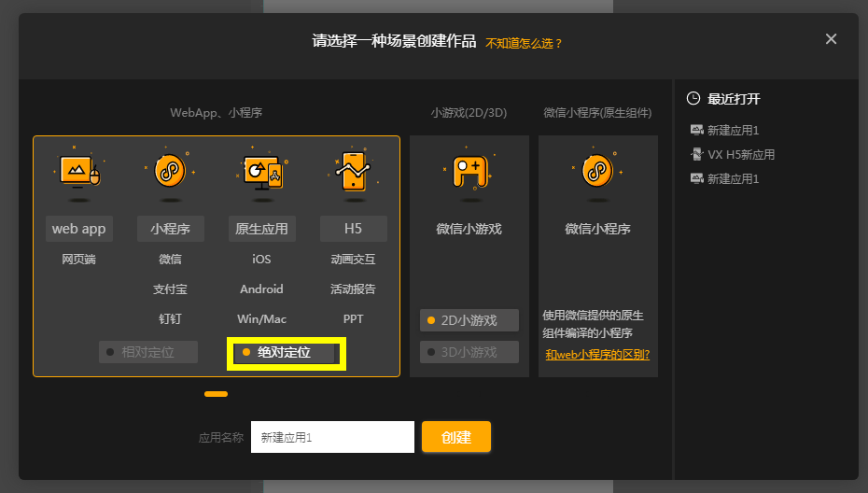
Task: Focus the 应用名称 input field
Action: click(x=332, y=437)
